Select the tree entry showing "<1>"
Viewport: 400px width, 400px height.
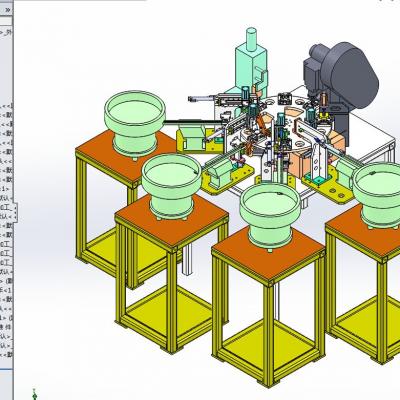(x=6, y=189)
